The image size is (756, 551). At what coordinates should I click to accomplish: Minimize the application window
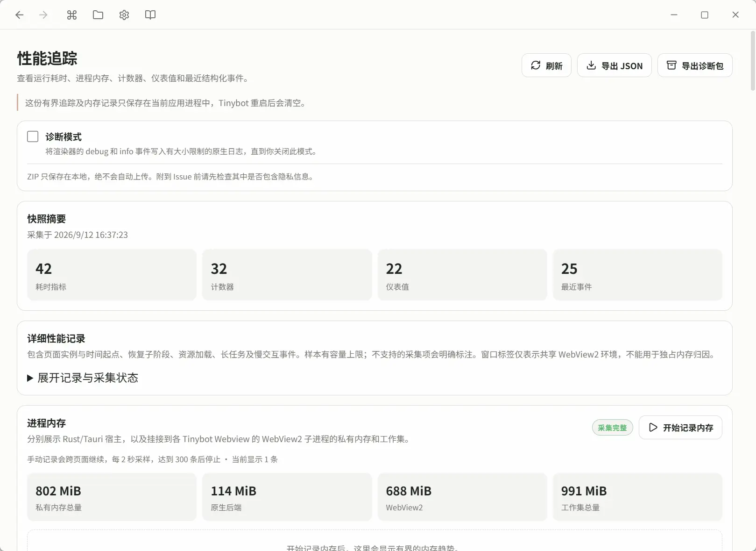point(674,15)
